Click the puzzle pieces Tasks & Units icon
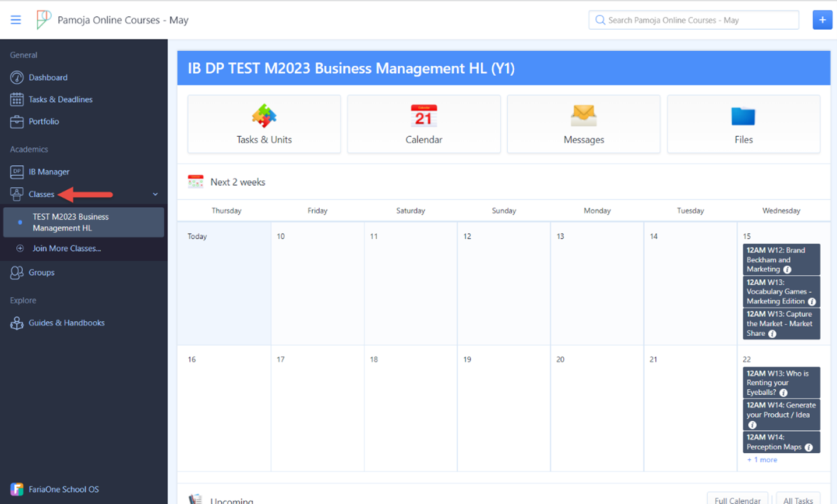The width and height of the screenshot is (837, 504). [x=264, y=115]
